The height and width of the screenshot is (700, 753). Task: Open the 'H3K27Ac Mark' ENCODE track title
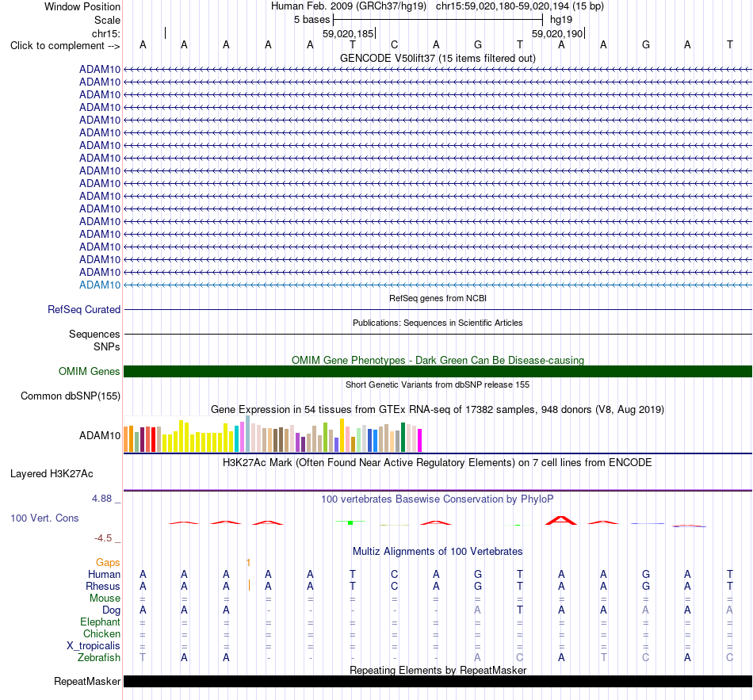tap(438, 463)
